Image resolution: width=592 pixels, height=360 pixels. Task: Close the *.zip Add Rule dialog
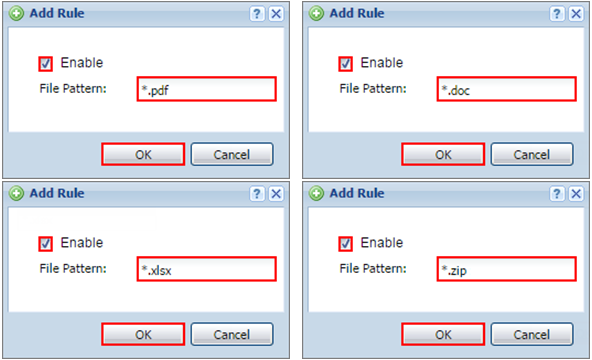tap(576, 194)
